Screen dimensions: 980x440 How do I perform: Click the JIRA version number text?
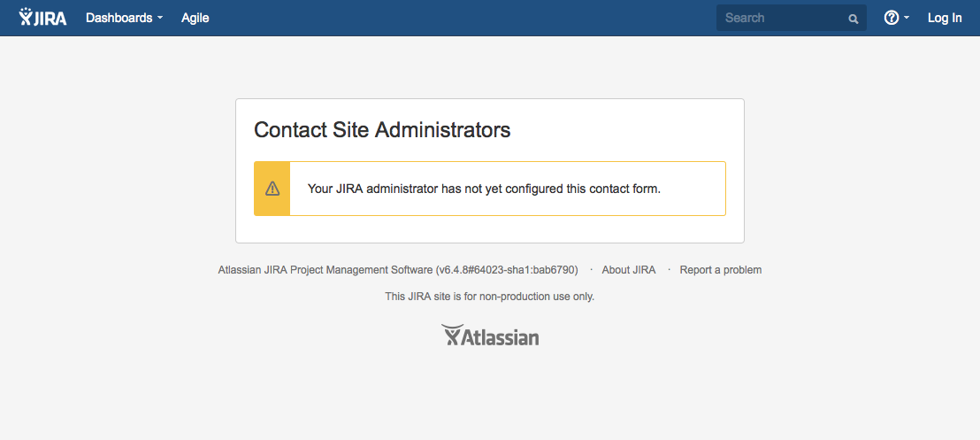coord(507,270)
